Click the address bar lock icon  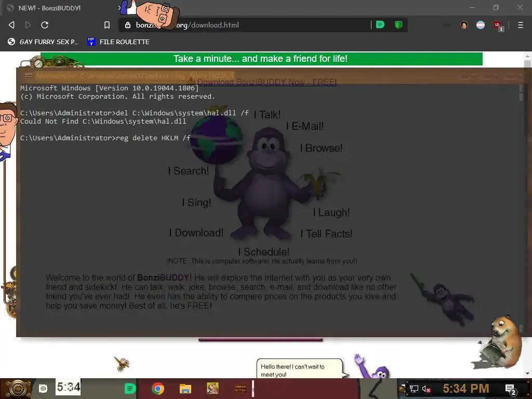(x=128, y=25)
